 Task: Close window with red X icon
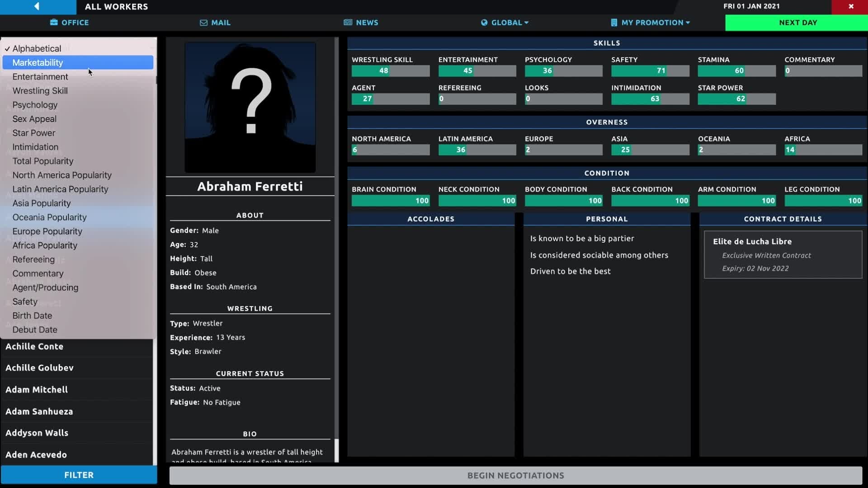click(851, 6)
